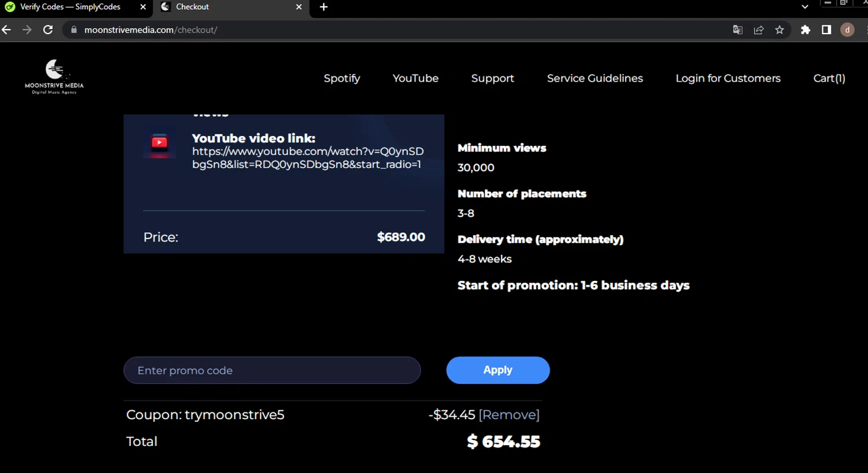The width and height of the screenshot is (868, 473).
Task: Click the 'Minimum views' heading
Action: point(502,148)
